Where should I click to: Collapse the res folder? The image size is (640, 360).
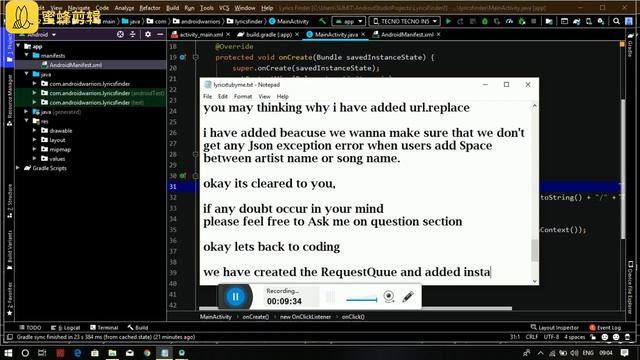[27, 121]
